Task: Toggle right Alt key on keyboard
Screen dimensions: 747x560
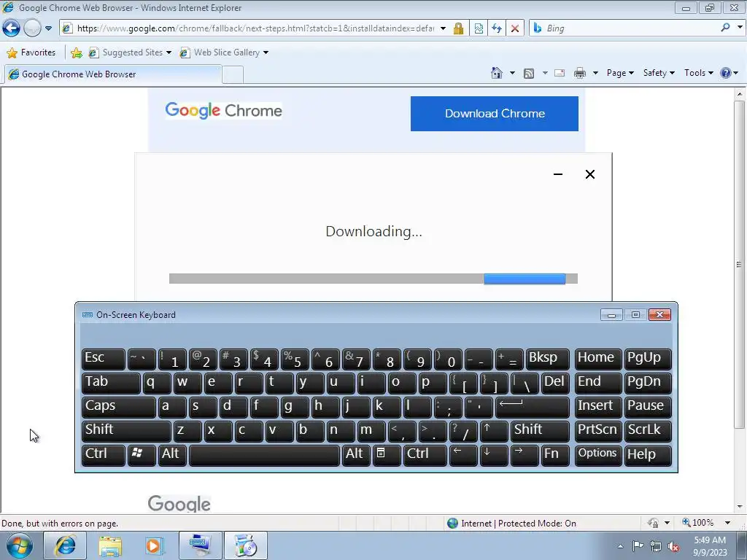Action: [356, 455]
